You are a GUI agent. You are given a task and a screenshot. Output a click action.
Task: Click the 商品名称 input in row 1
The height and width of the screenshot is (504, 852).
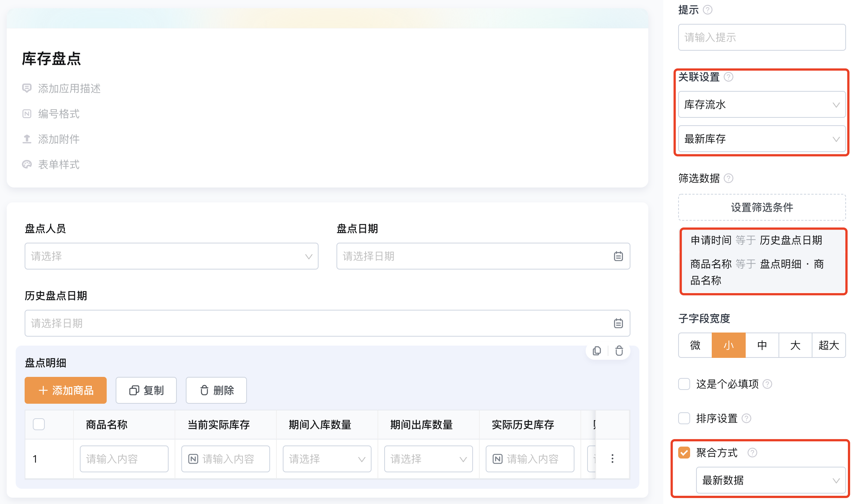[x=124, y=459]
